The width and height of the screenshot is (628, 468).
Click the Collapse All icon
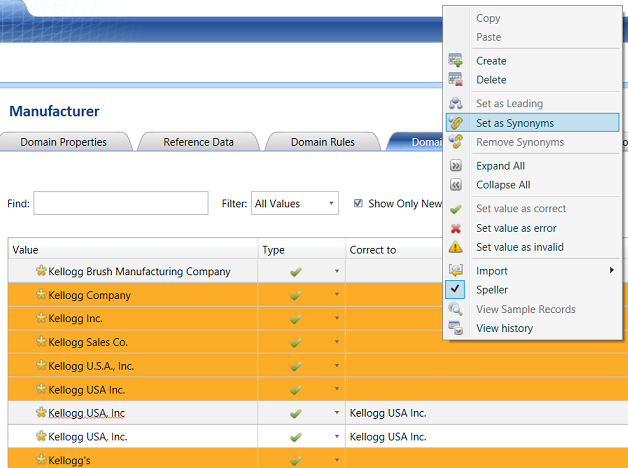[456, 185]
